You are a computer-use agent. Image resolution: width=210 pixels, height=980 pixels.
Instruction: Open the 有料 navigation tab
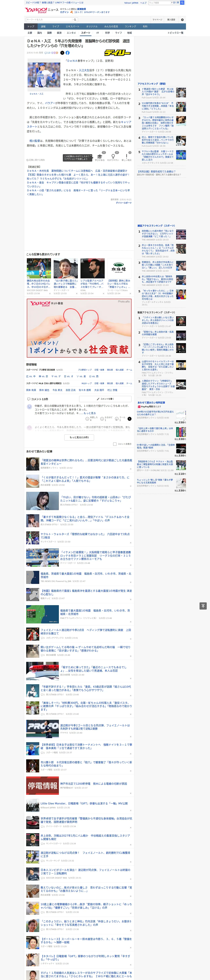coord(145,27)
